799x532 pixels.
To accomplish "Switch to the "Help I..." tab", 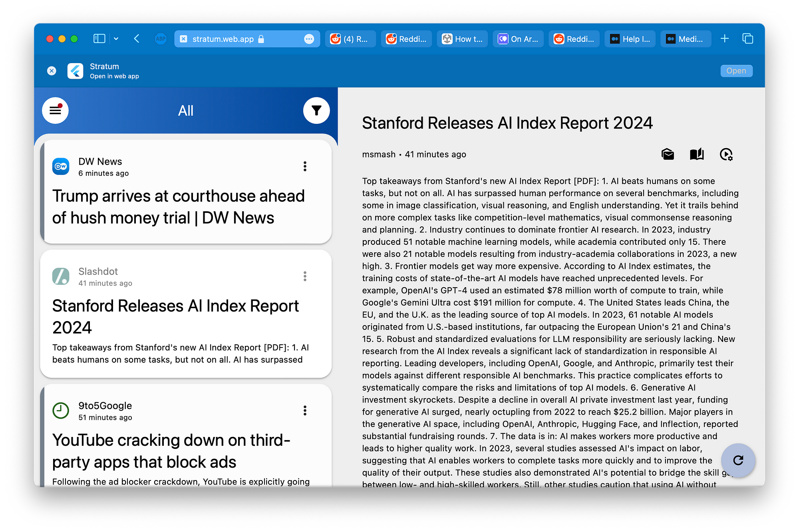I will click(x=630, y=39).
